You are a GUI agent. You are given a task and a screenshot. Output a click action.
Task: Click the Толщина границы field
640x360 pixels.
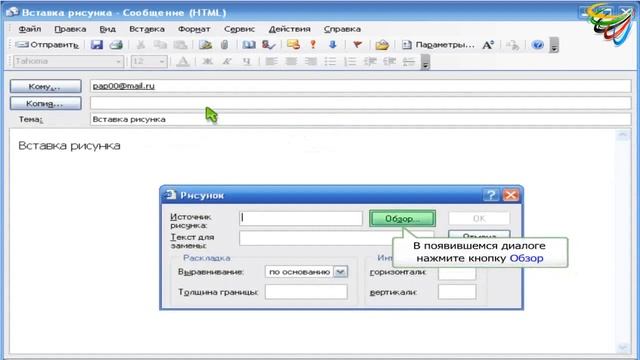click(306, 292)
